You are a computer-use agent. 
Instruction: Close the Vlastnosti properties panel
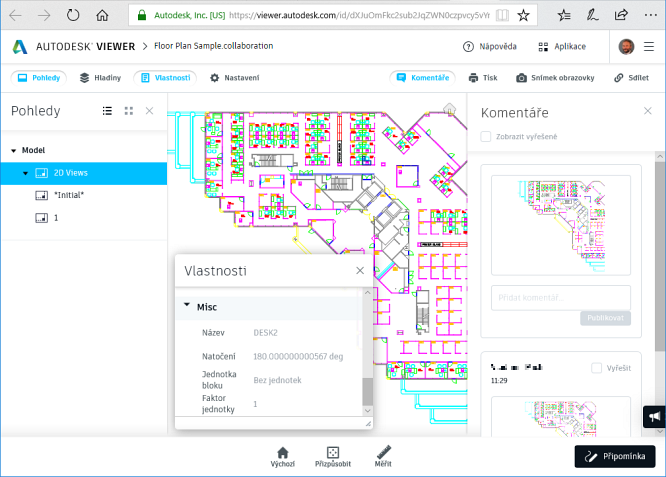coord(360,271)
